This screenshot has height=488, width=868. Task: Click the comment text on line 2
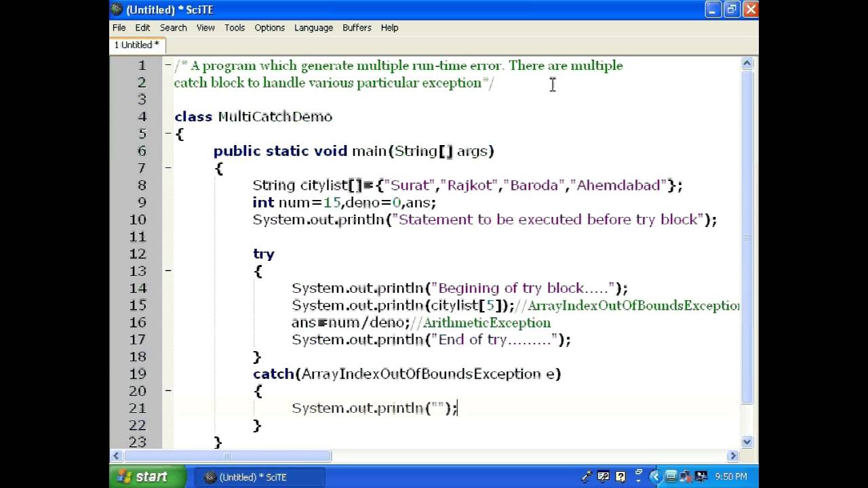click(x=334, y=83)
